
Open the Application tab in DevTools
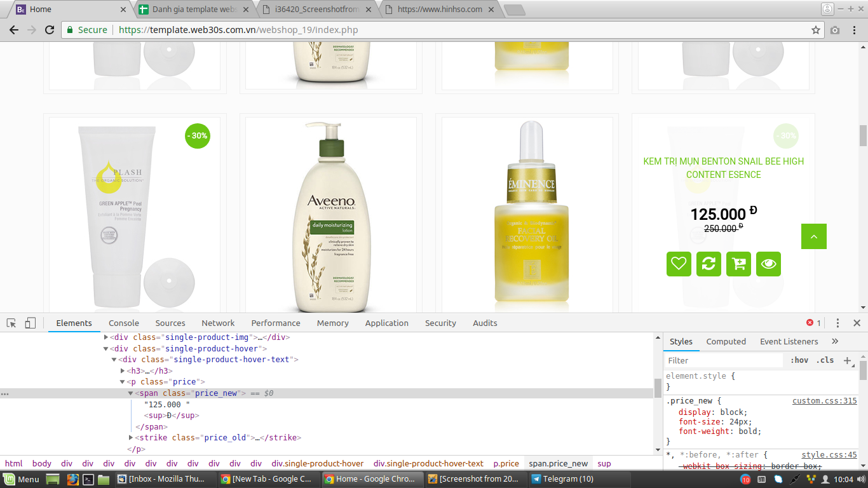coord(387,323)
